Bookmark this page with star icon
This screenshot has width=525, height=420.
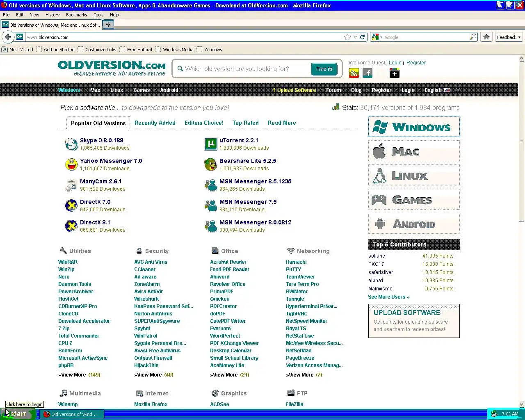click(x=347, y=37)
